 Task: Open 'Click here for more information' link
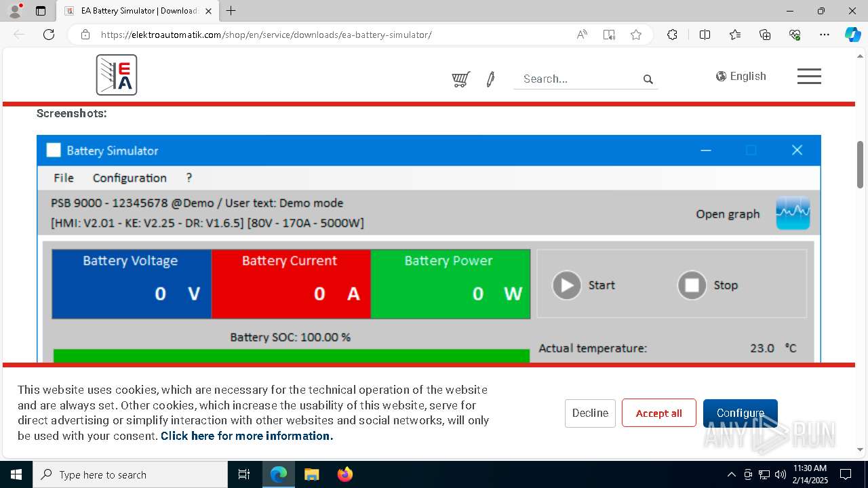pyautogui.click(x=247, y=436)
